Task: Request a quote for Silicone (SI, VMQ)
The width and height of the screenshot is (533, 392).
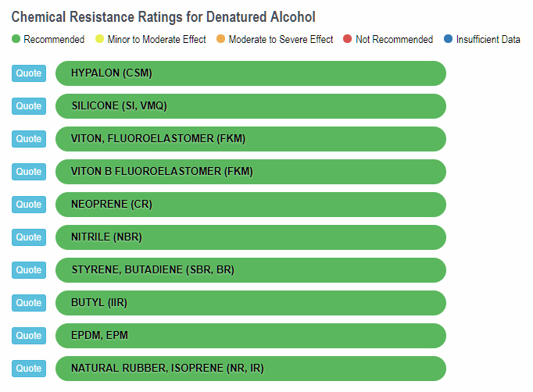Action: (x=29, y=106)
